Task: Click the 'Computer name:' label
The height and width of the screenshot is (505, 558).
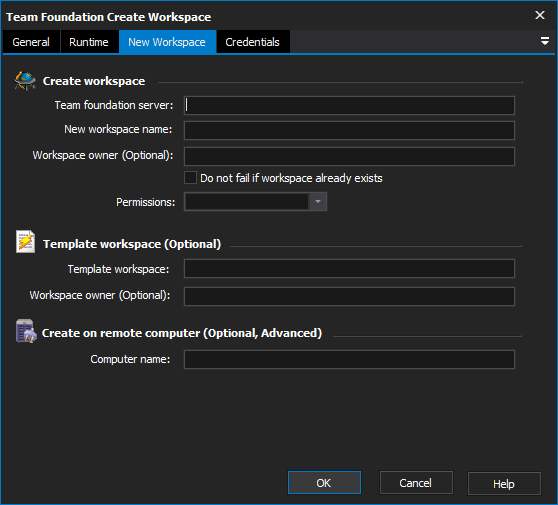Action: 130,359
